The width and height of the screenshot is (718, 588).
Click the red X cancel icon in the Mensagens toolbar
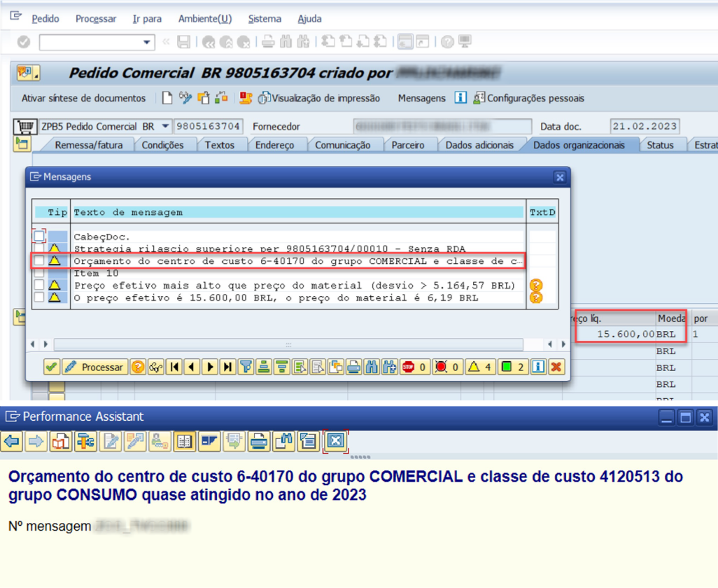556,367
